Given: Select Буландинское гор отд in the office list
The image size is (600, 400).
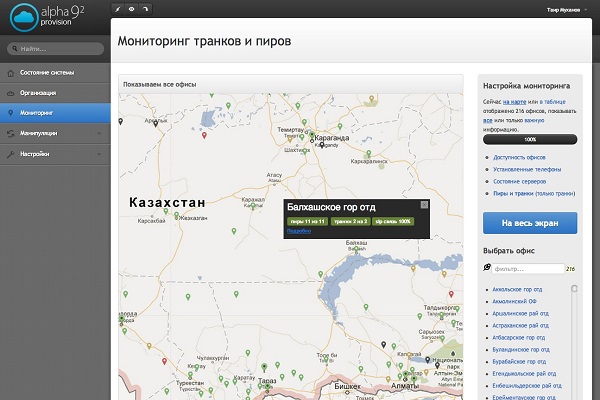Looking at the screenshot, I should click(521, 349).
